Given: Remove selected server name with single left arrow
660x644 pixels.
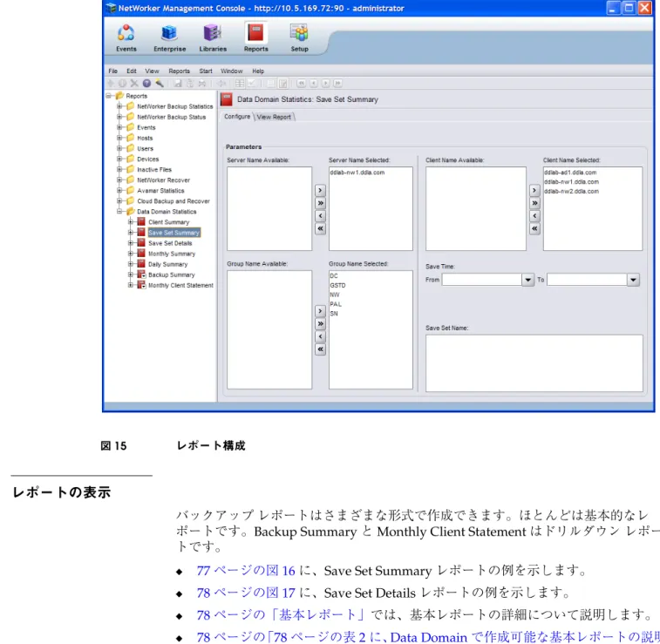Looking at the screenshot, I should [x=320, y=216].
